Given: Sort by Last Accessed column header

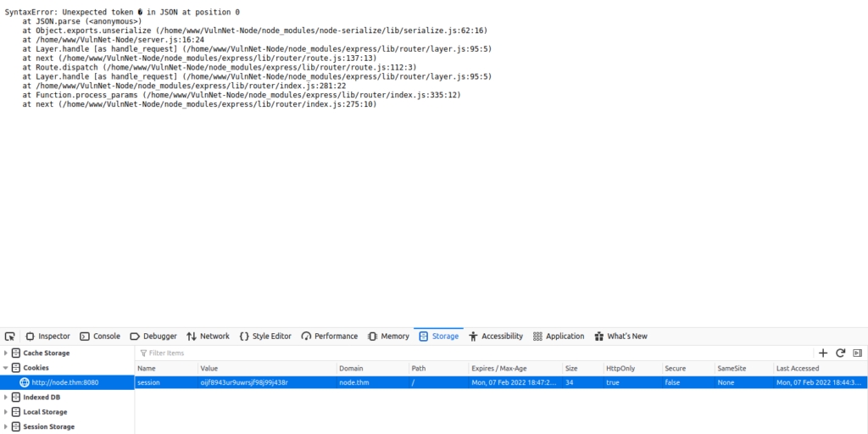Looking at the screenshot, I should (821, 369).
